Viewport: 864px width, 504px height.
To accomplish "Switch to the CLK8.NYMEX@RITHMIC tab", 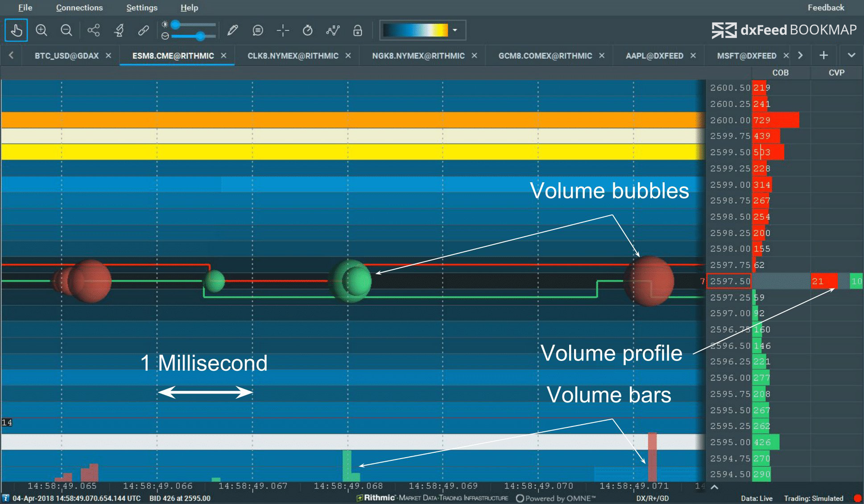I will (293, 56).
